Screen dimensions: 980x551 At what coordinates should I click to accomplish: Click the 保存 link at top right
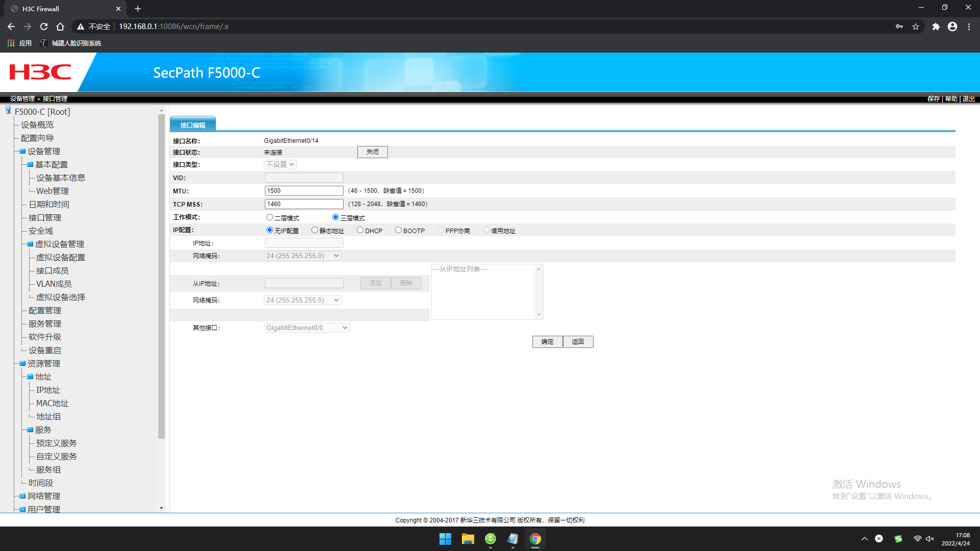coord(933,99)
